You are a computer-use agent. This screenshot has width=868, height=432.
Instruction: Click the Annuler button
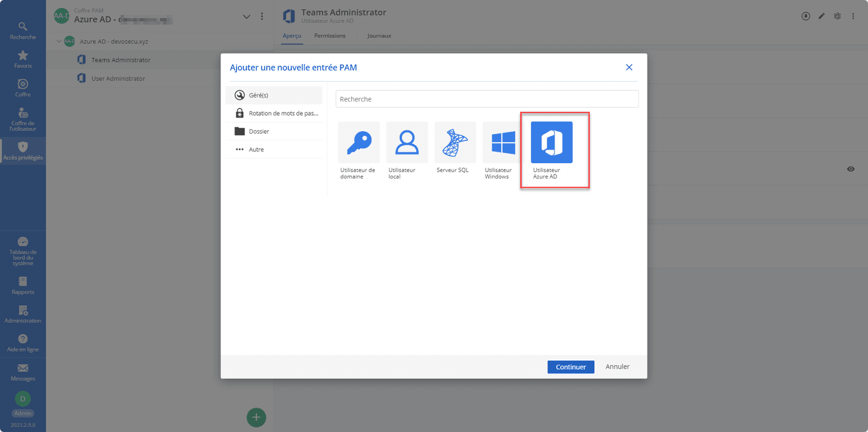click(617, 367)
